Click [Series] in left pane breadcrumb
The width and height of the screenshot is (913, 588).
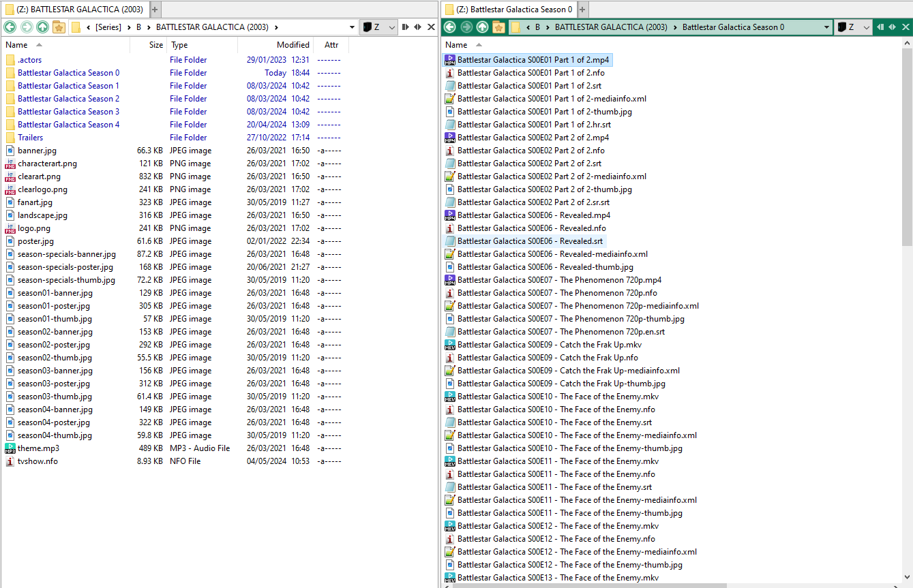[108, 27]
